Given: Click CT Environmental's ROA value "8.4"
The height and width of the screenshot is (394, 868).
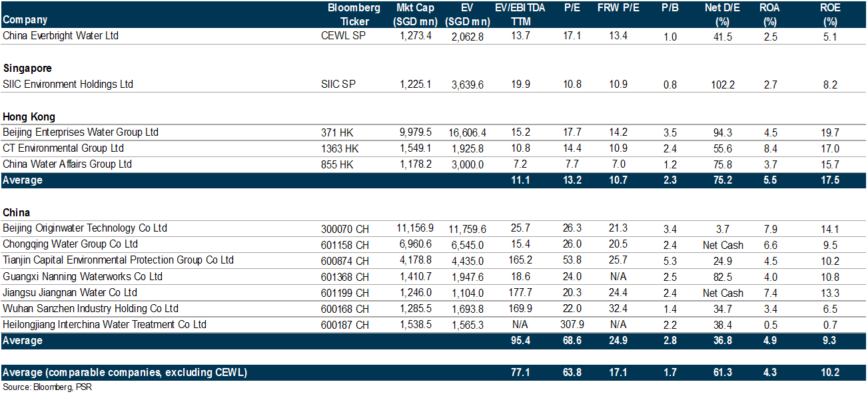Looking at the screenshot, I should (770, 148).
